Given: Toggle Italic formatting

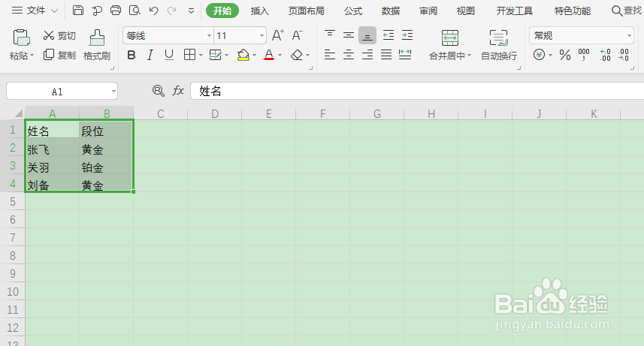Looking at the screenshot, I should tap(150, 55).
